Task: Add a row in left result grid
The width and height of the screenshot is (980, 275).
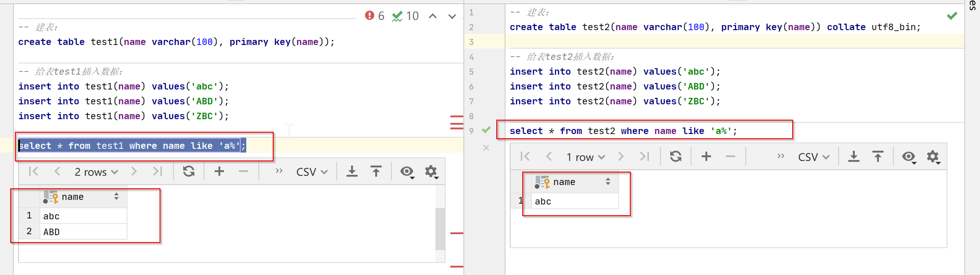Action: [x=219, y=172]
